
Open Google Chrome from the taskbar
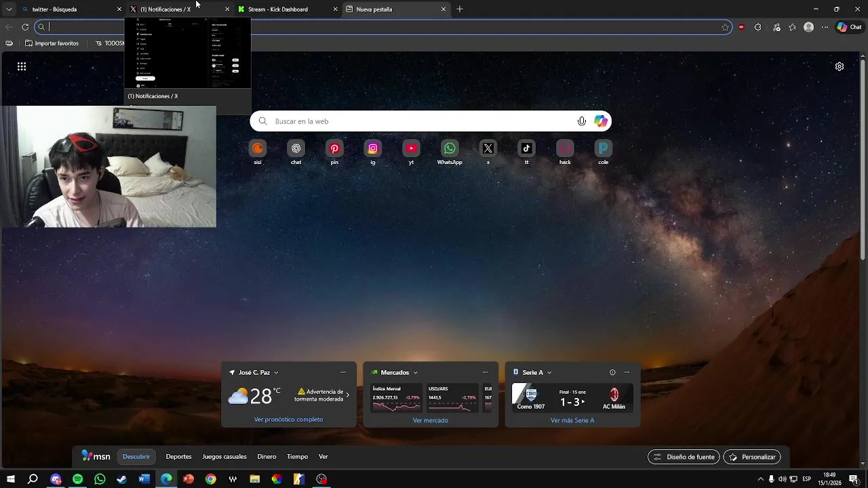(x=210, y=479)
